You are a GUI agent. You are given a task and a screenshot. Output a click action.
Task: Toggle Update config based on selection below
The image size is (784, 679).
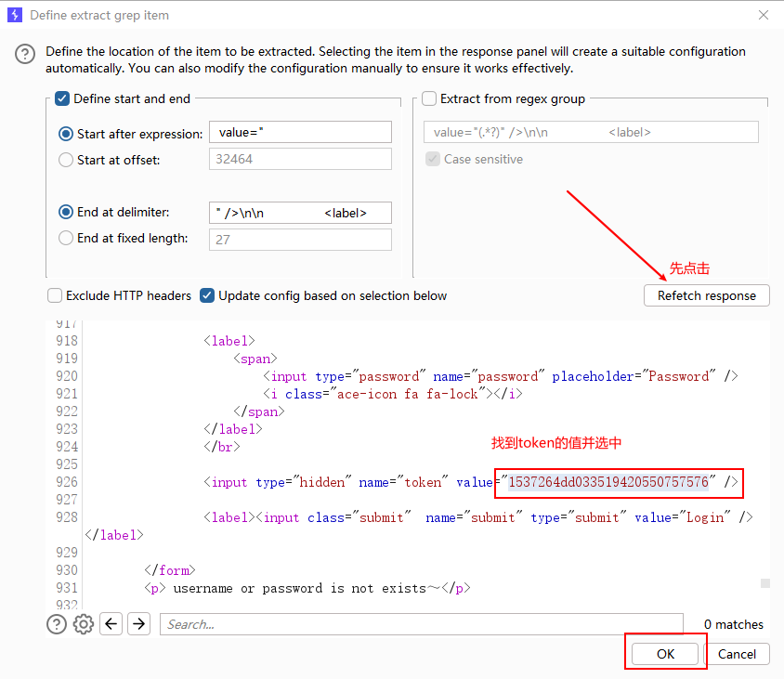coord(208,295)
